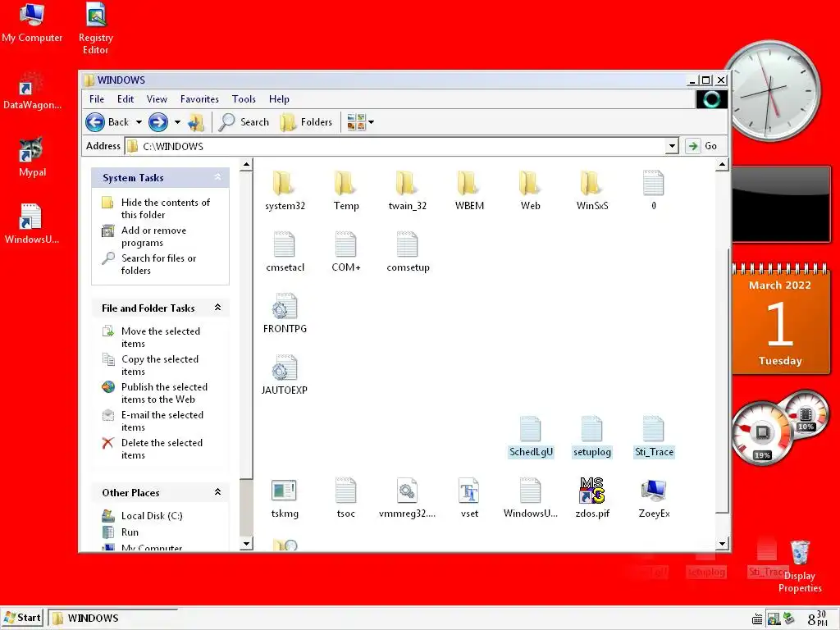
Task: Select the zdos.pif shortcut
Action: coord(592,498)
